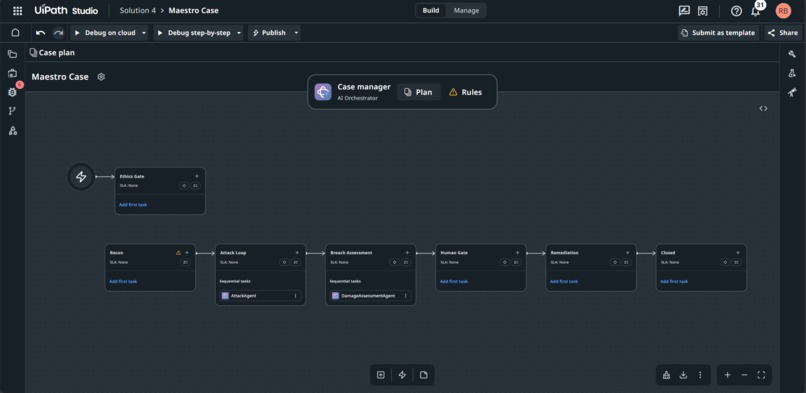Open the RB user avatar menu
The width and height of the screenshot is (806, 393).
pos(783,11)
